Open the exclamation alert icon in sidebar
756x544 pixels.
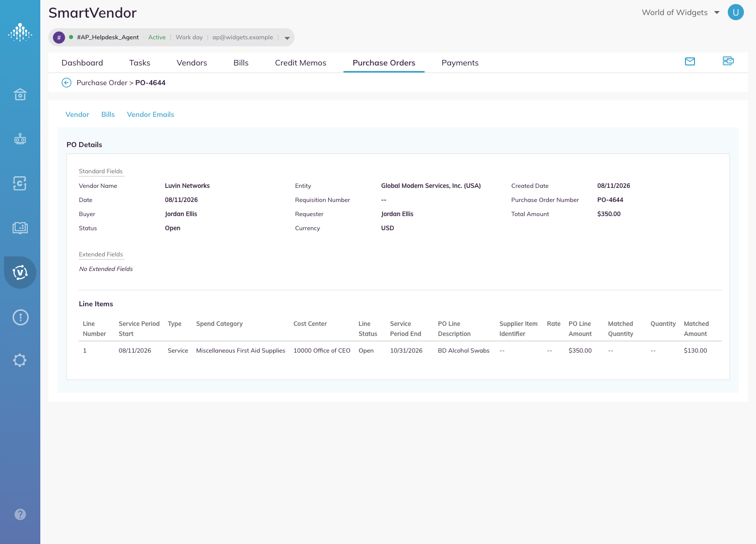tap(20, 317)
